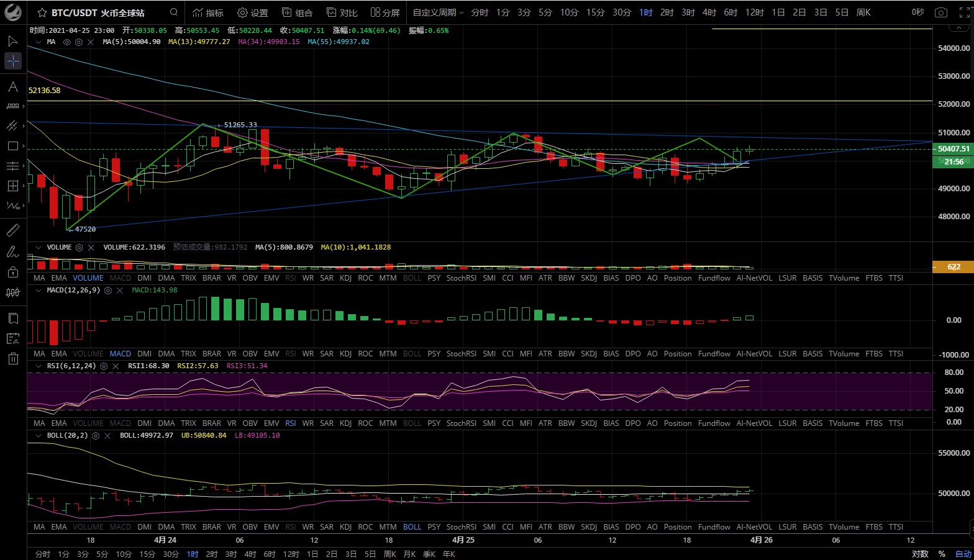Image resolution: width=974 pixels, height=560 pixels.
Task: Take a chart screenshot with camera icon
Action: tap(941, 12)
